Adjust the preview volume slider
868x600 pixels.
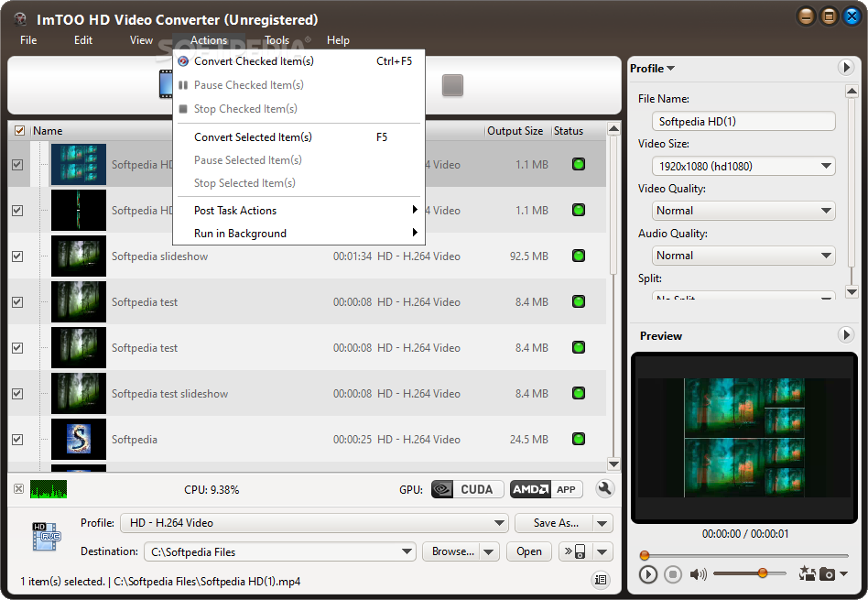pos(750,573)
